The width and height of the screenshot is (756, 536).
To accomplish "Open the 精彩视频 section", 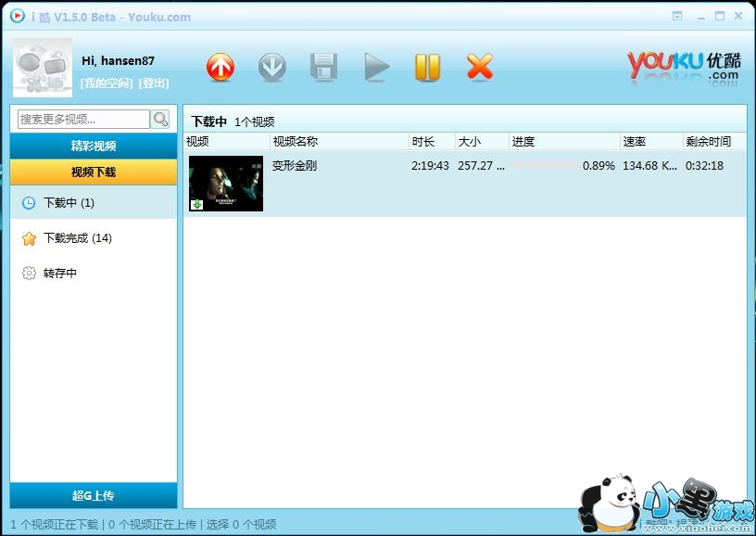I will pyautogui.click(x=94, y=146).
